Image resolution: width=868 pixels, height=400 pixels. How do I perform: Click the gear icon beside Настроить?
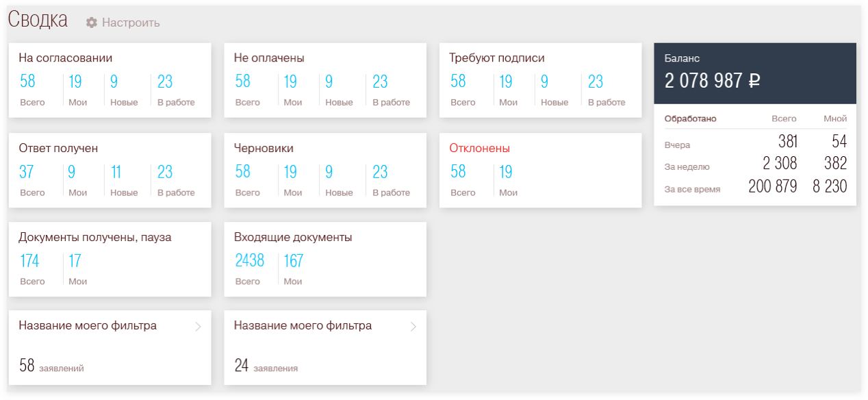pyautogui.click(x=92, y=23)
